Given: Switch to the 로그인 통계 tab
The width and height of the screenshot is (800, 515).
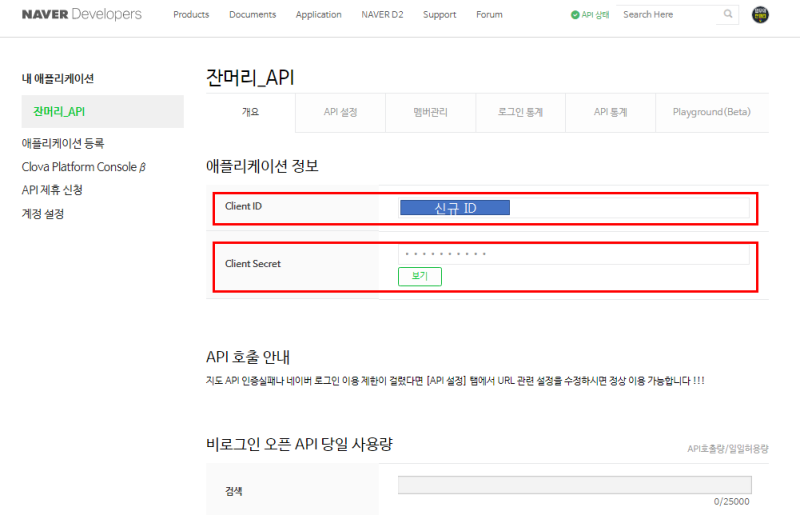Looking at the screenshot, I should click(520, 112).
